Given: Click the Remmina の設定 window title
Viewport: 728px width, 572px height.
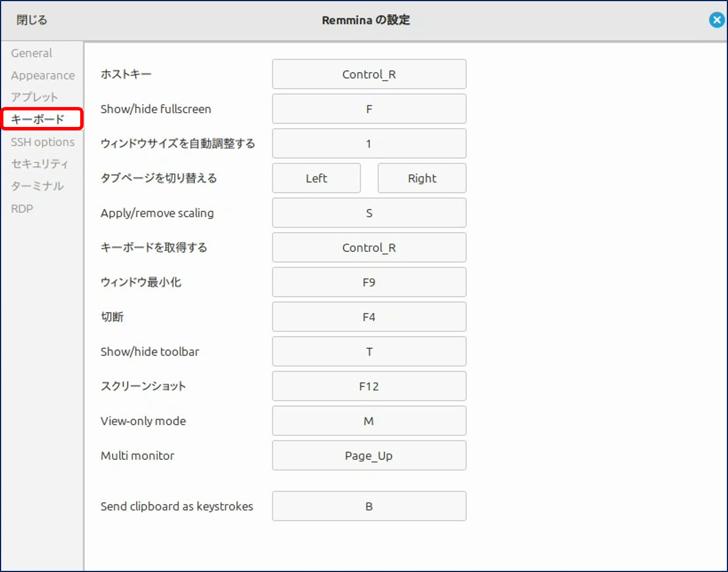Looking at the screenshot, I should tap(366, 20).
